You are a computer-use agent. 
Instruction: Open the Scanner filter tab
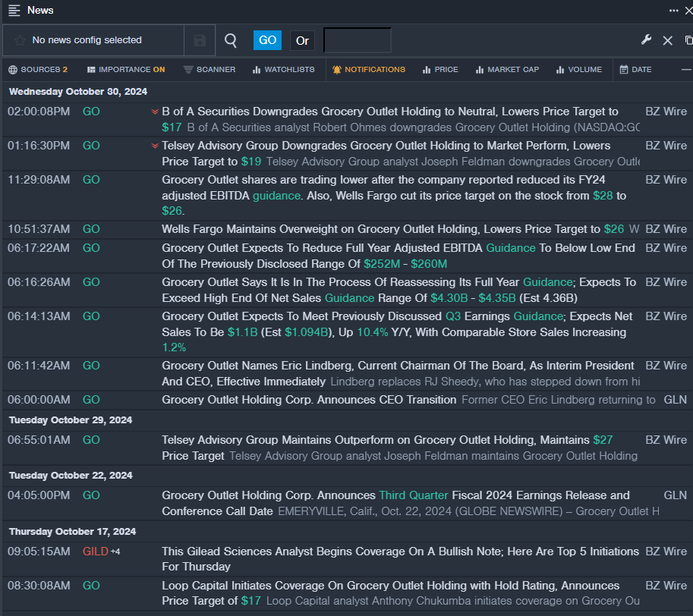209,70
